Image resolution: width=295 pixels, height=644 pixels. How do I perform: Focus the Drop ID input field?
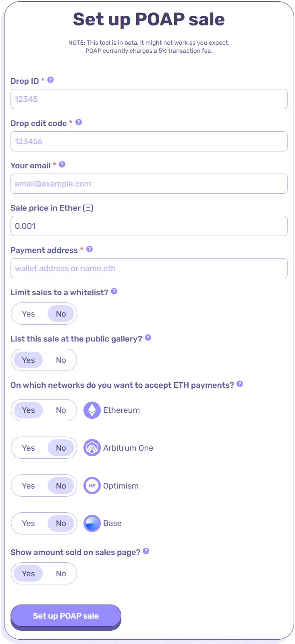pos(149,99)
